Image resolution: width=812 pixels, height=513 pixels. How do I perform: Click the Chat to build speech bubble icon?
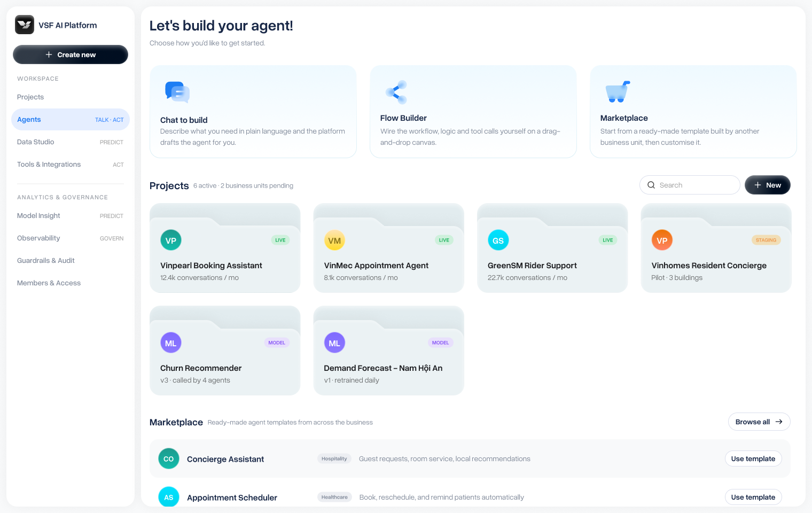click(177, 92)
